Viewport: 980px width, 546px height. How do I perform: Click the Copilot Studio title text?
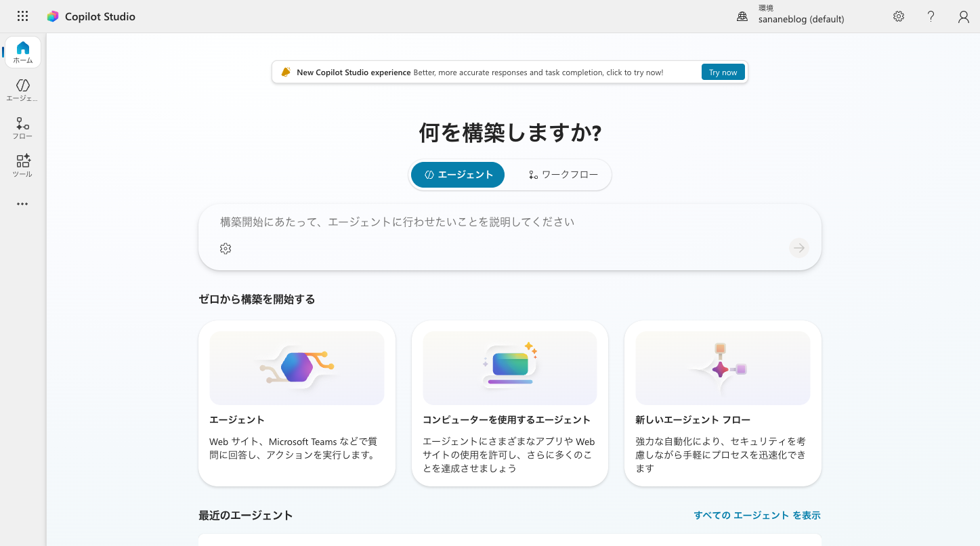[x=100, y=17]
